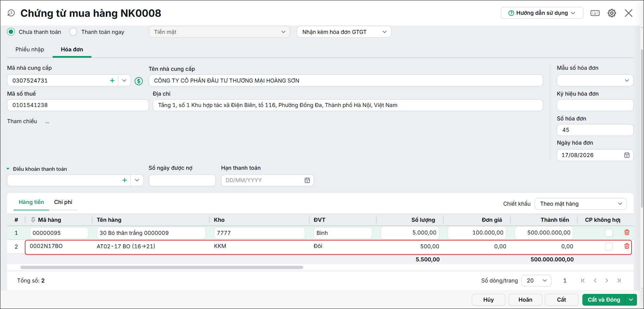The height and width of the screenshot is (309, 644).
Task: Click the Tên hàng column header
Action: pyautogui.click(x=109, y=220)
